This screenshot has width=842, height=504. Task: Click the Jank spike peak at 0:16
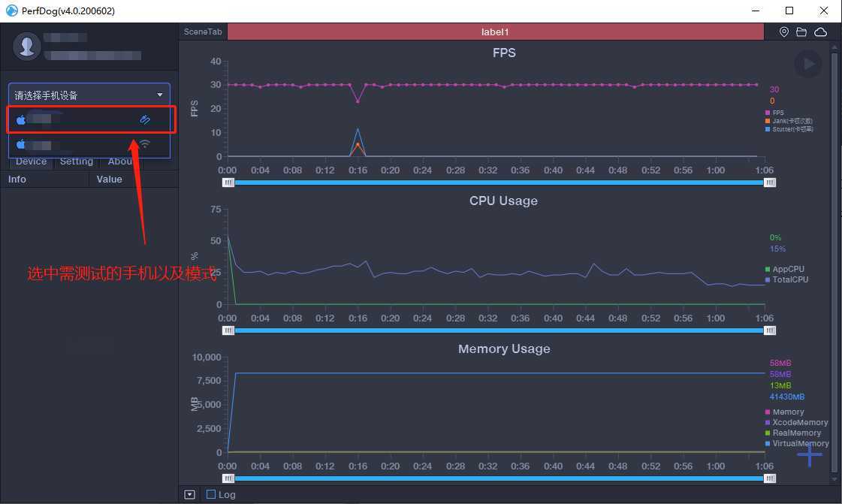358,144
